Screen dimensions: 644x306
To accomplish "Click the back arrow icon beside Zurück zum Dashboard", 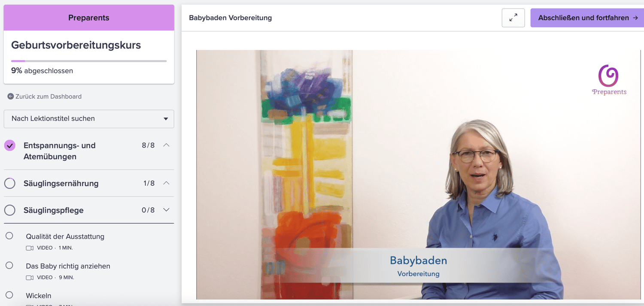I will 11,97.
